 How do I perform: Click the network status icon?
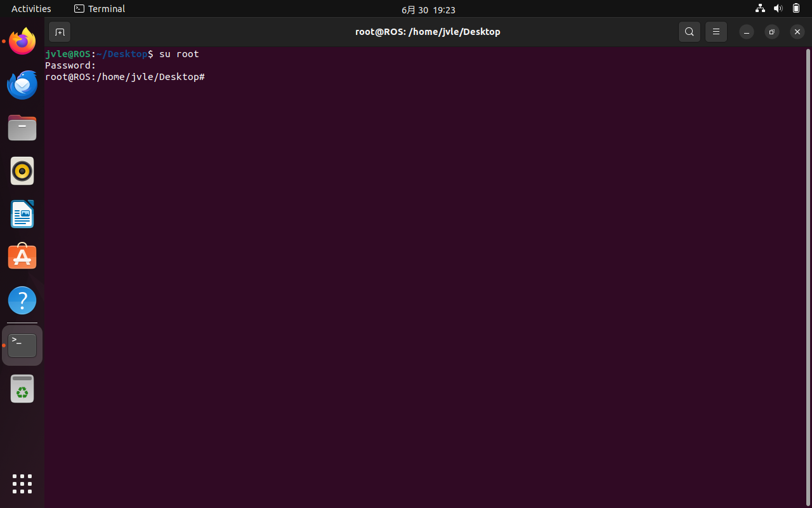point(760,9)
